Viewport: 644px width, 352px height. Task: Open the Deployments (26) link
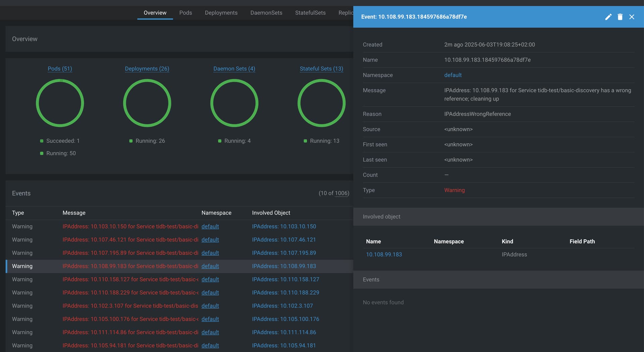[147, 69]
